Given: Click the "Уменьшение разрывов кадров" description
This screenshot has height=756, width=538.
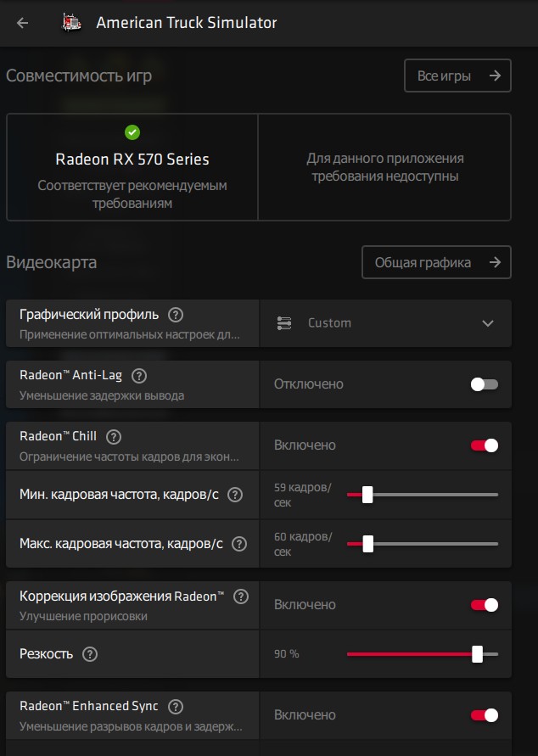Looking at the screenshot, I should click(x=131, y=727).
